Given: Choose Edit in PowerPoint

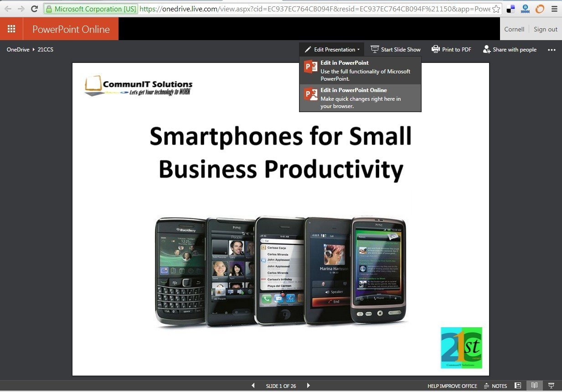Looking at the screenshot, I should click(360, 70).
